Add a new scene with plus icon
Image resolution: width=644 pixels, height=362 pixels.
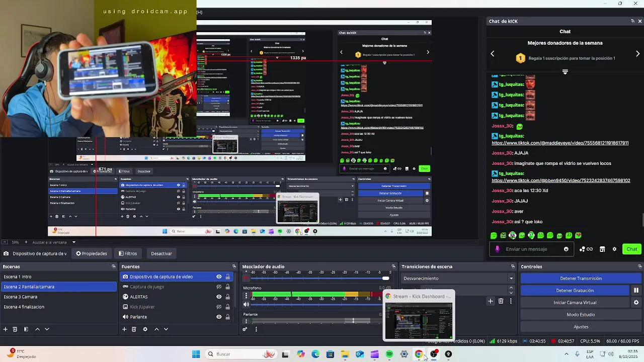pos(6,329)
